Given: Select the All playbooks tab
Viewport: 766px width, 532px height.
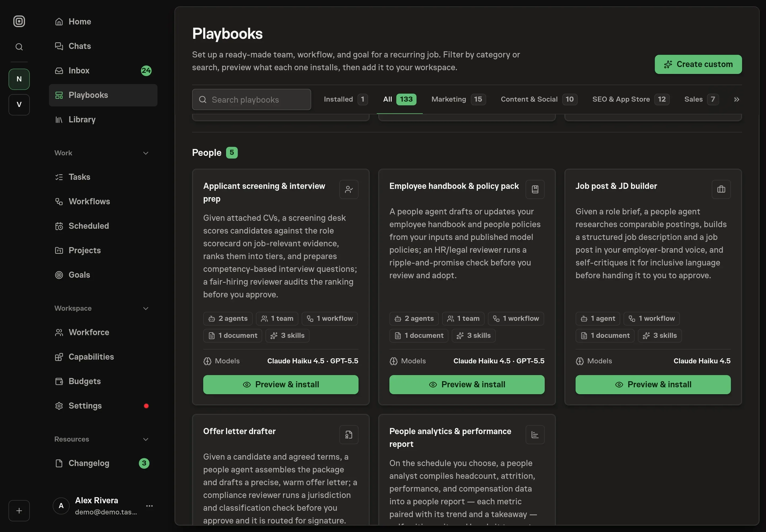Looking at the screenshot, I should tap(399, 99).
